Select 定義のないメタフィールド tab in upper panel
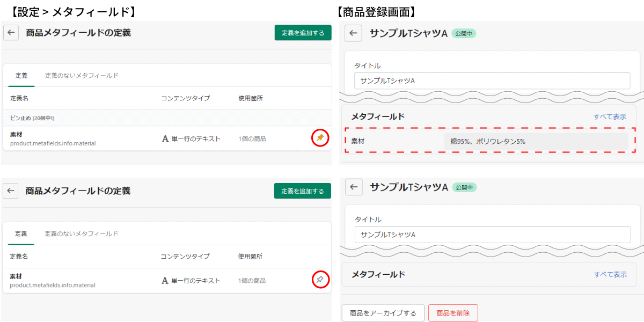The width and height of the screenshot is (644, 322). pyautogui.click(x=82, y=76)
